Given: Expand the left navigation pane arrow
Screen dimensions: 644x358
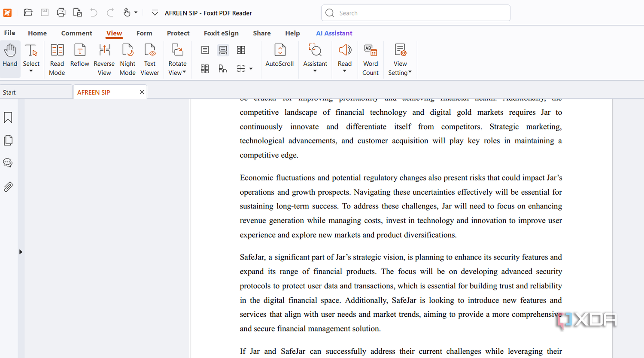Looking at the screenshot, I should click(21, 252).
